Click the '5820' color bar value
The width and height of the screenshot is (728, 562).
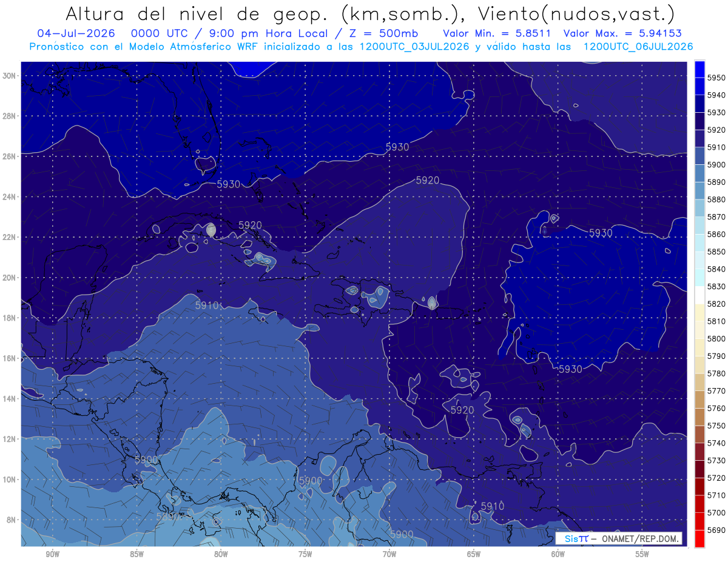(x=716, y=304)
